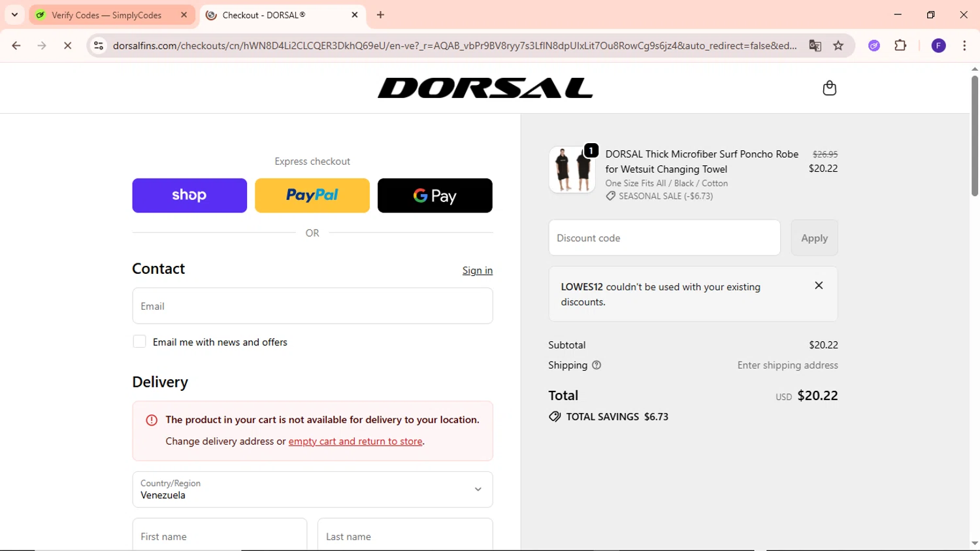Click 'empty cart and return to store' link
The image size is (980, 551).
[355, 441]
